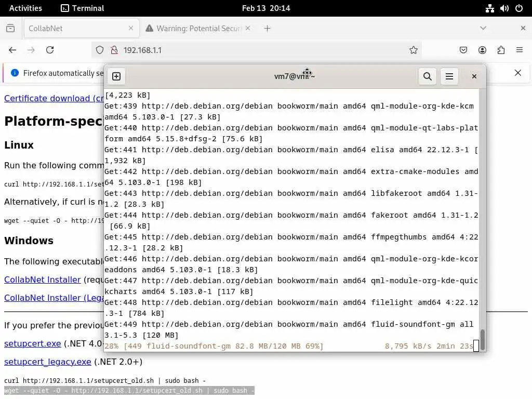The height and width of the screenshot is (399, 532).
Task: Switch to the CollabNet tab
Action: pyautogui.click(x=82, y=28)
